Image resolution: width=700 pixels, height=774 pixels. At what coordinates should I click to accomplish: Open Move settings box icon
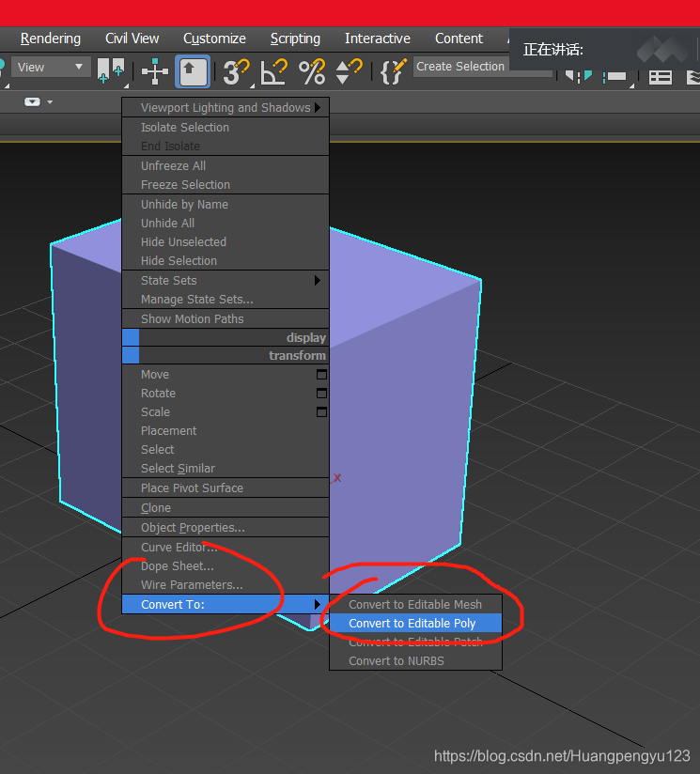coord(321,375)
